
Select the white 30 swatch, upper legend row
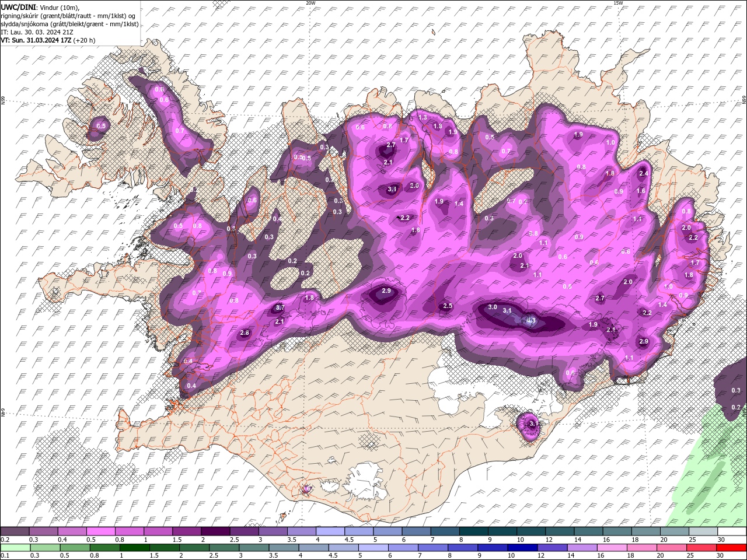pos(732,531)
